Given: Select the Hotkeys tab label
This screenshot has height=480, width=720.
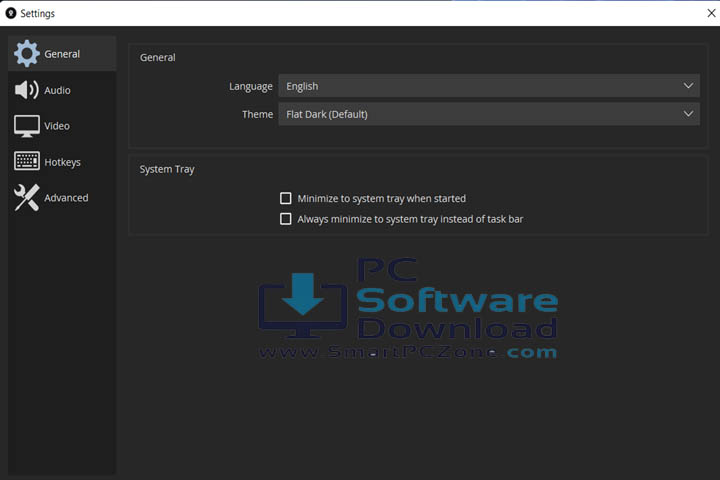Looking at the screenshot, I should pos(62,162).
